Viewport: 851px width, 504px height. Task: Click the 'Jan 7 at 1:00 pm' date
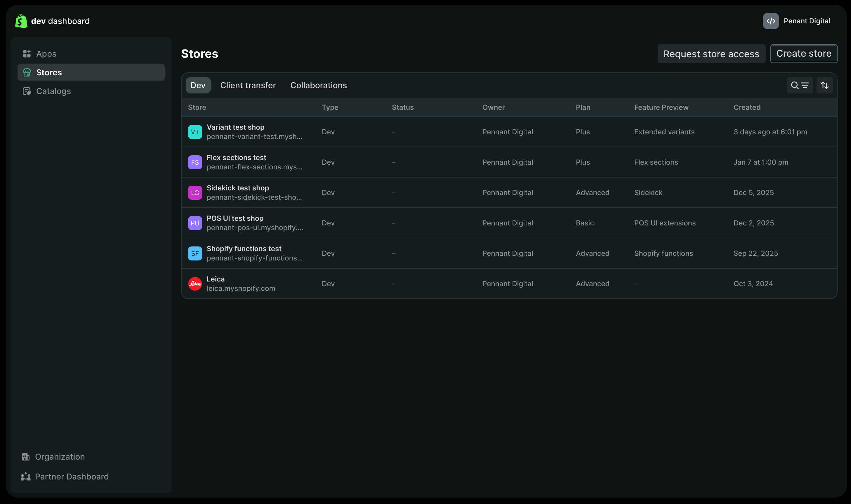click(761, 162)
